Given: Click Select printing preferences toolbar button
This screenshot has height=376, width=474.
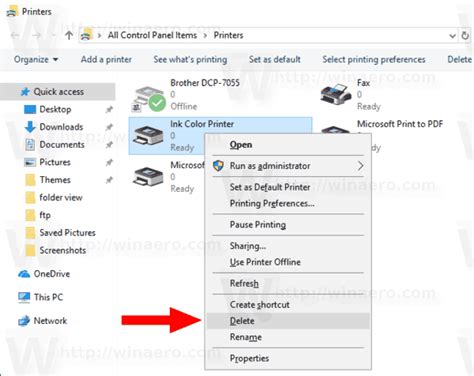Looking at the screenshot, I should click(374, 60).
